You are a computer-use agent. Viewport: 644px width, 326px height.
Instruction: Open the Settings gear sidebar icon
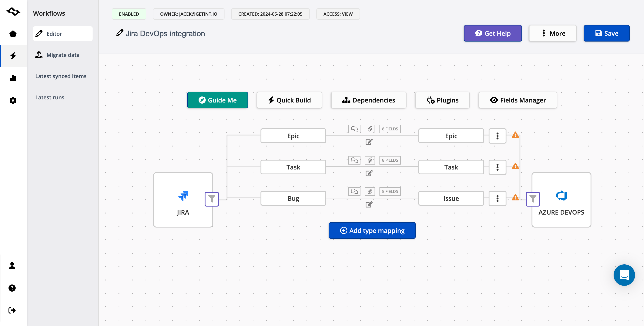13,101
